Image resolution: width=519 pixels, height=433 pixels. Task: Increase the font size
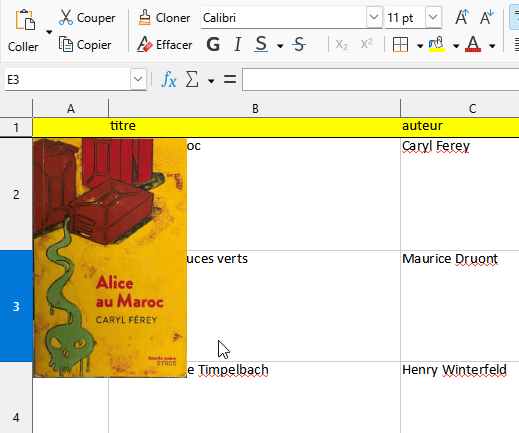462,17
